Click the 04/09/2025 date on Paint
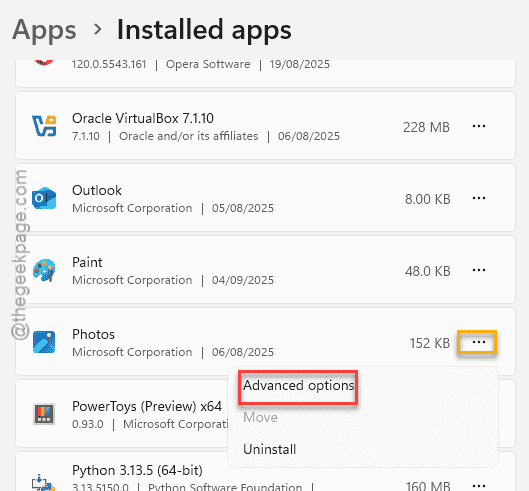Viewport: 529px width, 491px height. click(x=243, y=280)
